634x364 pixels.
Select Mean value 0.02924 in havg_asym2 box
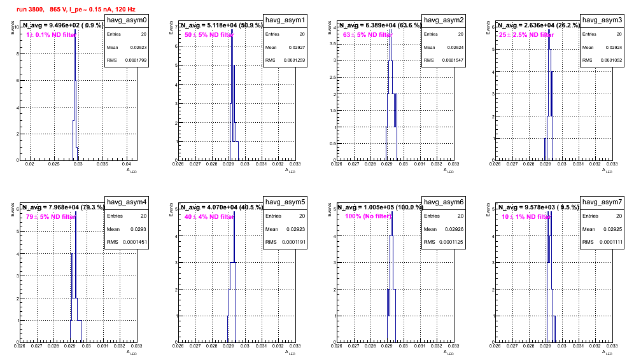click(455, 47)
